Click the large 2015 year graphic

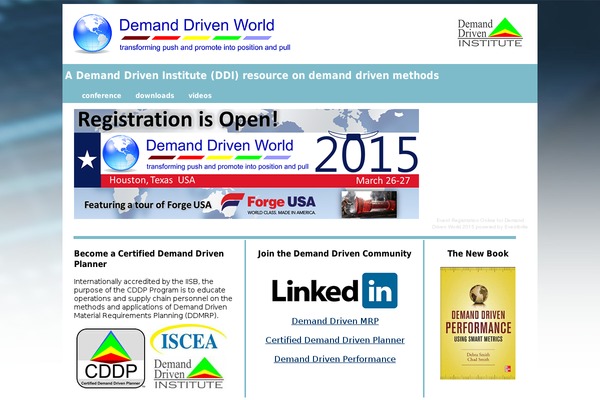click(x=366, y=154)
